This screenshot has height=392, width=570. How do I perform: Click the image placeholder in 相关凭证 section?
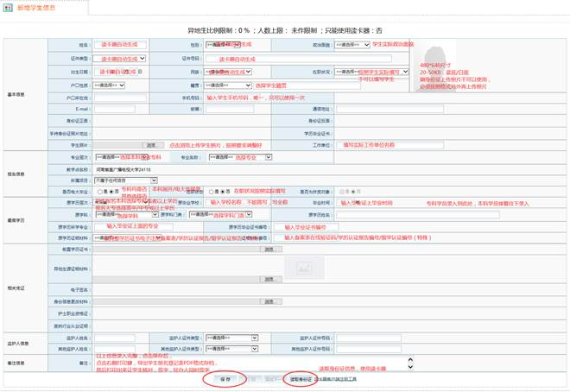(303, 268)
